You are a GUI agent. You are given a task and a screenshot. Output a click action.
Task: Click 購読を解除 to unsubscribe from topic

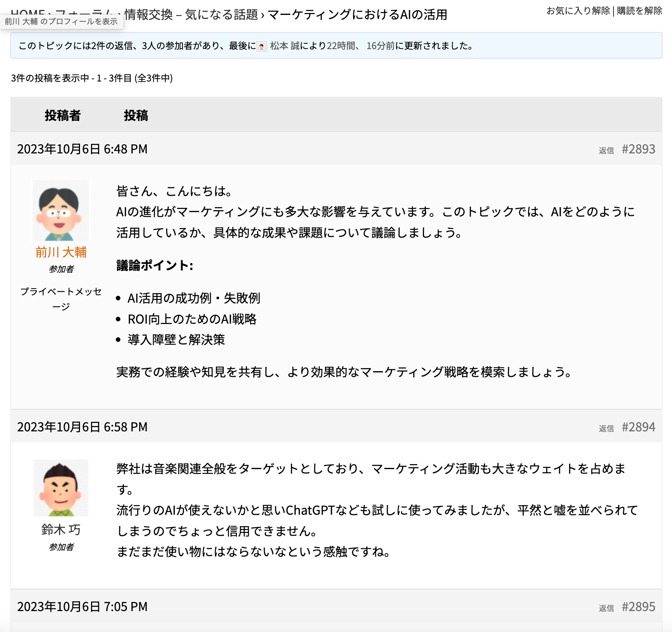(639, 11)
